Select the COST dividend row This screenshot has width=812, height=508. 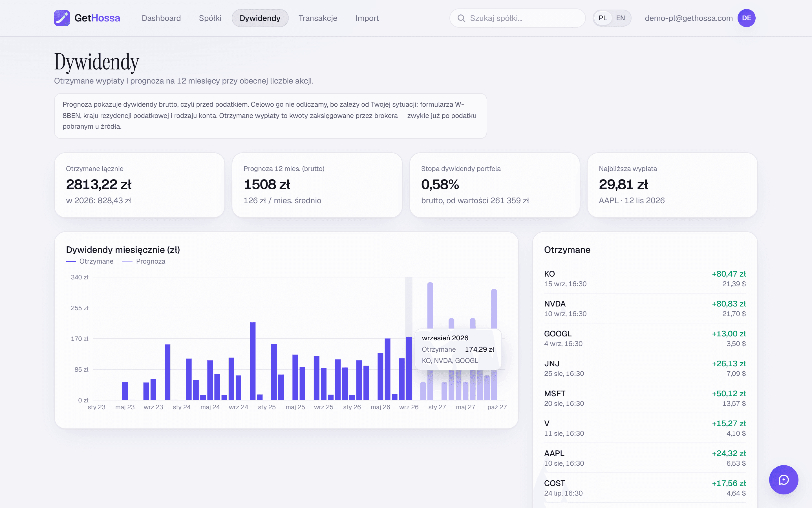(x=645, y=488)
